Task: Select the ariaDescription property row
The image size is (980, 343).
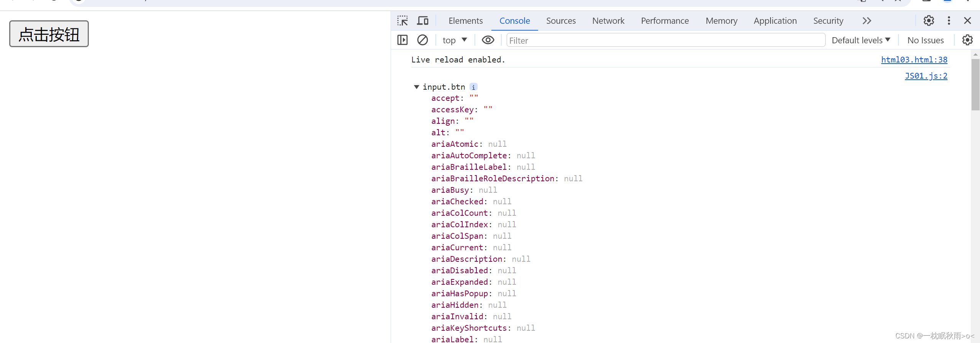Action: (x=481, y=259)
